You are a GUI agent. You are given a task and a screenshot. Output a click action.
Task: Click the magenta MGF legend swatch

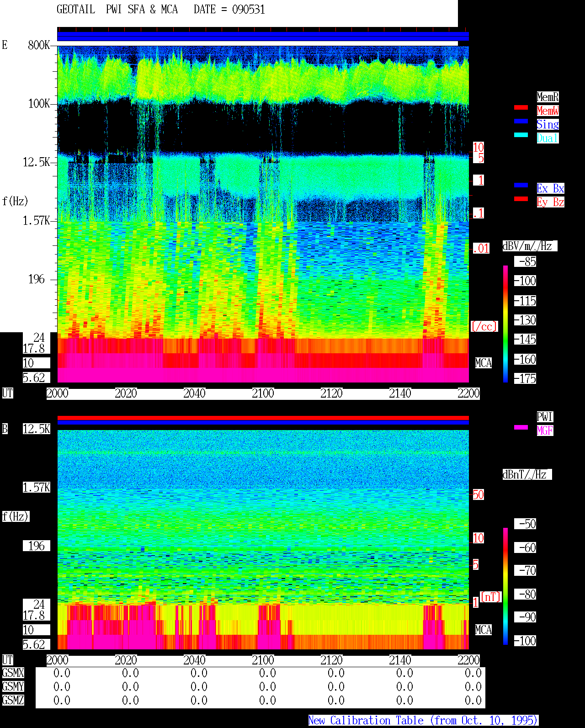coord(521,427)
